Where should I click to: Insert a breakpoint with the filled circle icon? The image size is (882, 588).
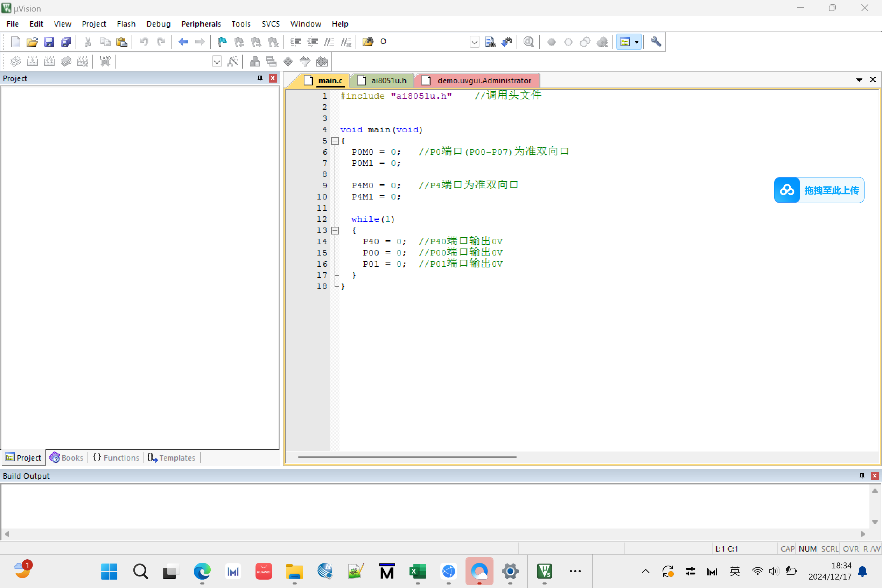click(551, 42)
